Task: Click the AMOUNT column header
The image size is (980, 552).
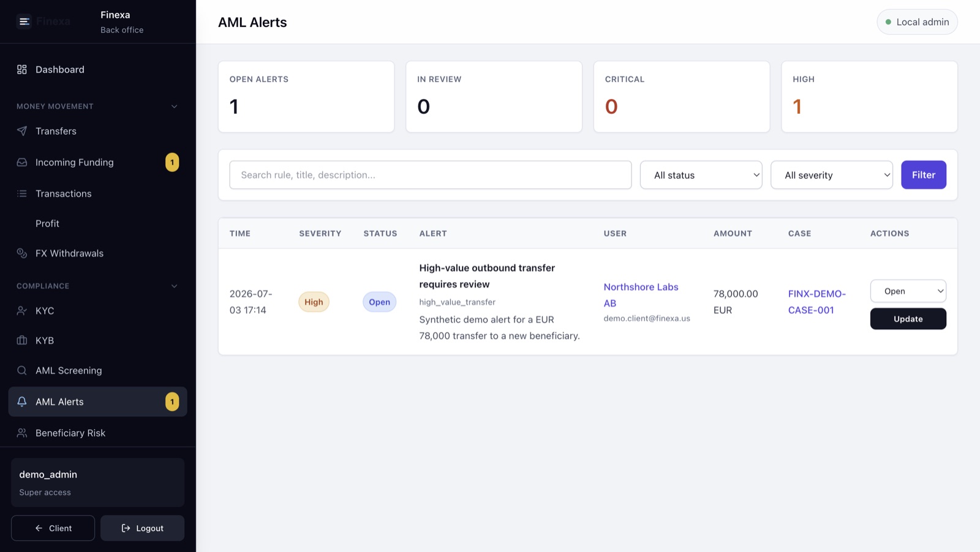Action: 733,234
